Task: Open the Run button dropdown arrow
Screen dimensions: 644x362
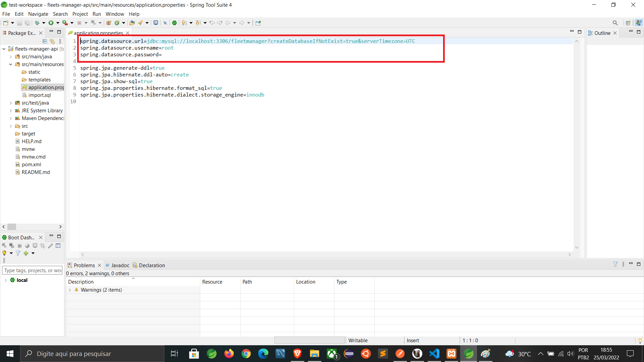Action: point(58,23)
